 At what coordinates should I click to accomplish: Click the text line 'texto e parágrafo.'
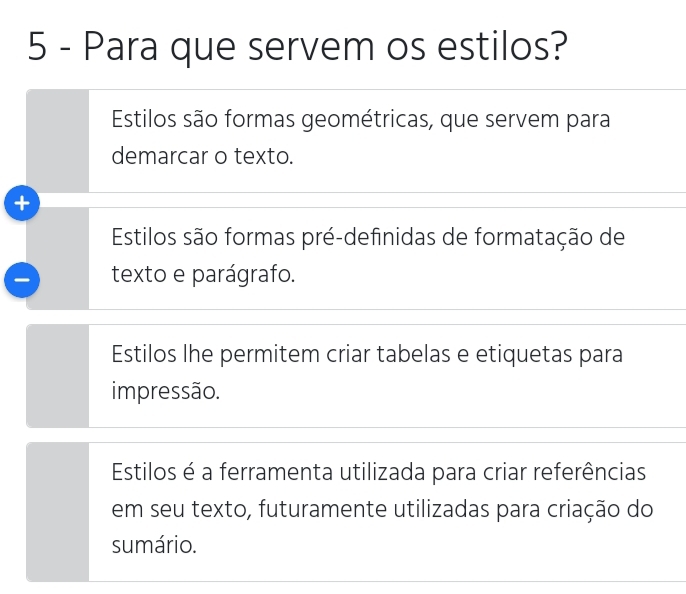click(204, 274)
